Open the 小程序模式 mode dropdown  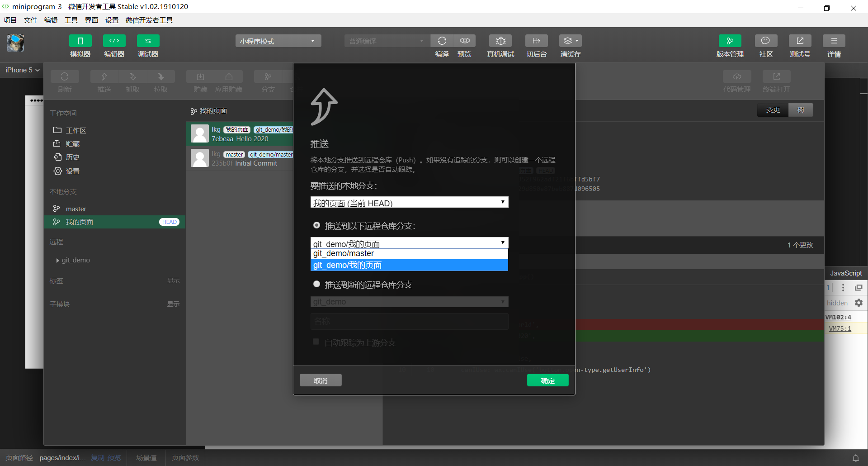(278, 41)
